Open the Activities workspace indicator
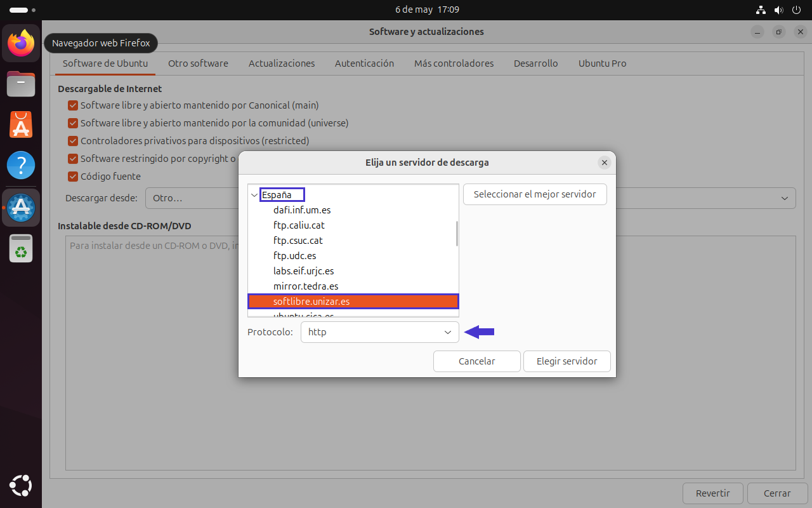Image resolution: width=812 pixels, height=508 pixels. click(23, 10)
